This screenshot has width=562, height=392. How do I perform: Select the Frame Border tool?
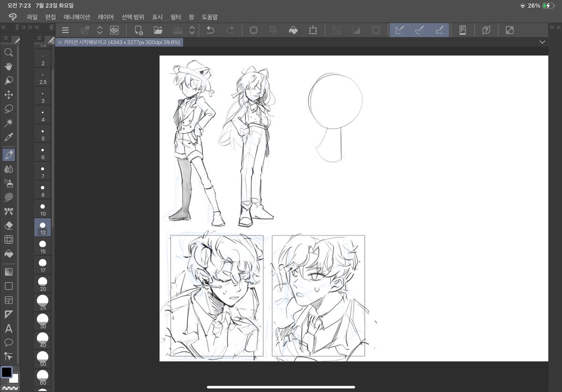pyautogui.click(x=8, y=300)
